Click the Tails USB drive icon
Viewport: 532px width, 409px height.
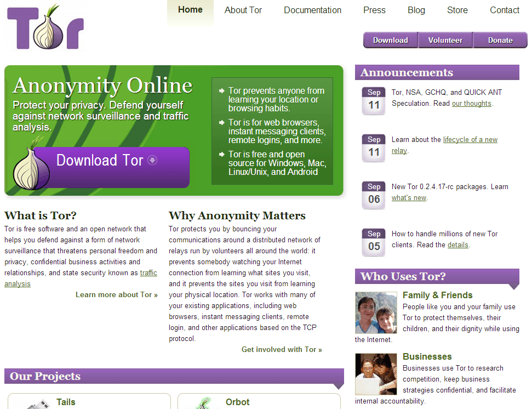(x=38, y=404)
